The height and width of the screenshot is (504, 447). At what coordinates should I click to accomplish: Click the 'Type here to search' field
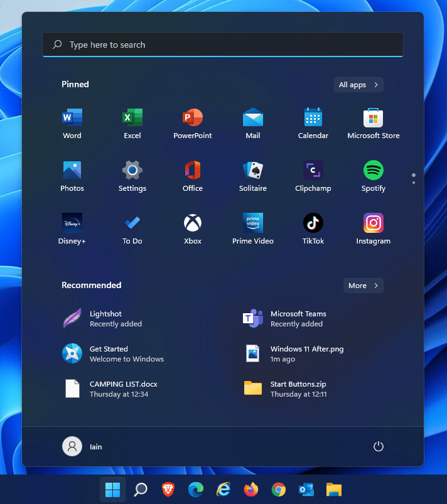point(222,45)
